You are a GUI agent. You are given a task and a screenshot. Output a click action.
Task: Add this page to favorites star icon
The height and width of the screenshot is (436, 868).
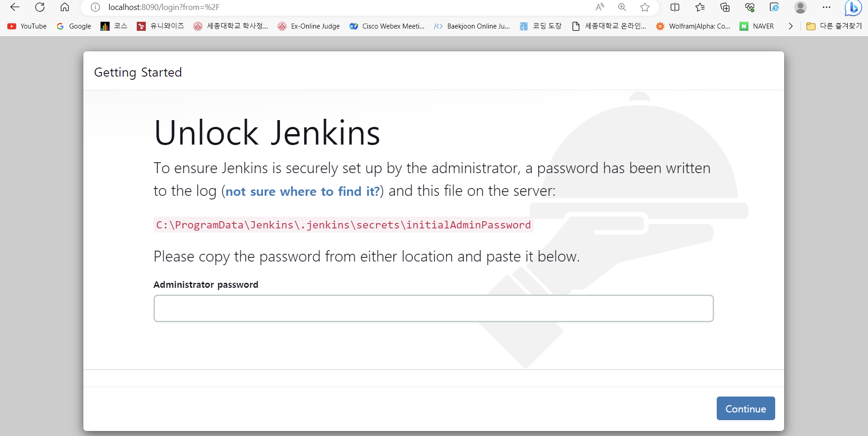(x=645, y=7)
